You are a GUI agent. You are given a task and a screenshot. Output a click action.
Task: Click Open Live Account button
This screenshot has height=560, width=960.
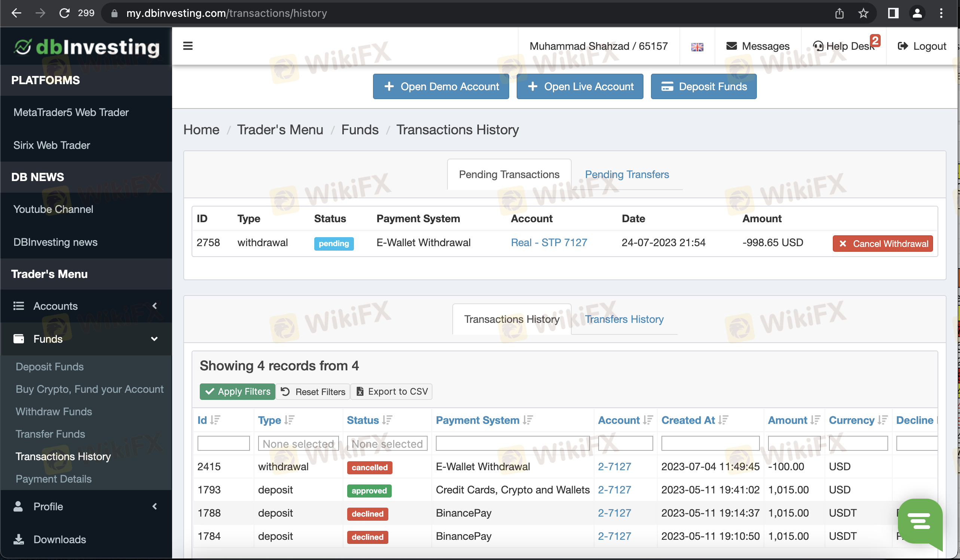tap(580, 86)
